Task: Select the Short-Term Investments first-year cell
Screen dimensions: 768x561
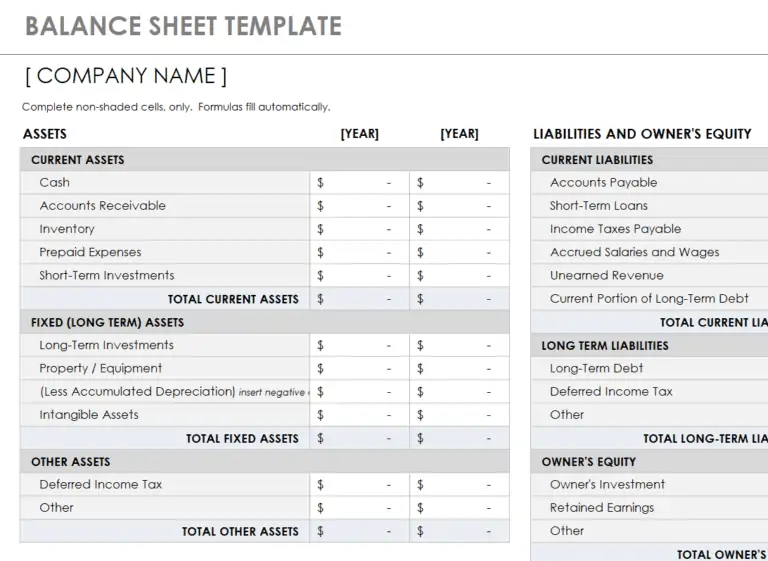Action: (x=360, y=275)
